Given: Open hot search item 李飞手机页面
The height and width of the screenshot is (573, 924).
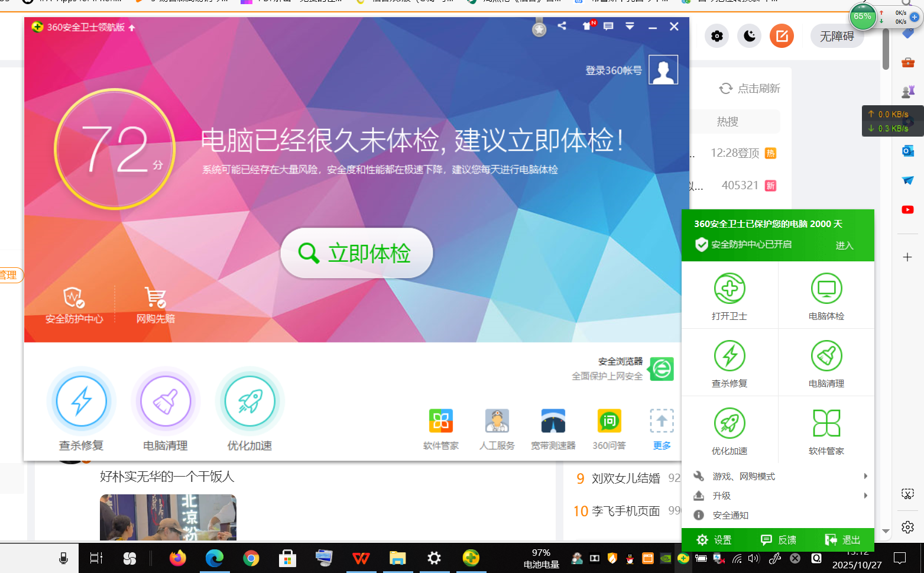Looking at the screenshot, I should pyautogui.click(x=625, y=511).
